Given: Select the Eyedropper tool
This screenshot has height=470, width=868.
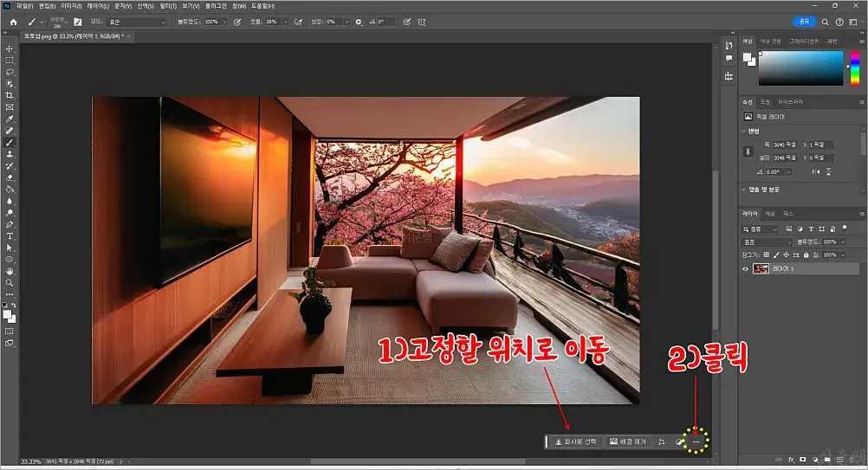Looking at the screenshot, I should pos(10,119).
